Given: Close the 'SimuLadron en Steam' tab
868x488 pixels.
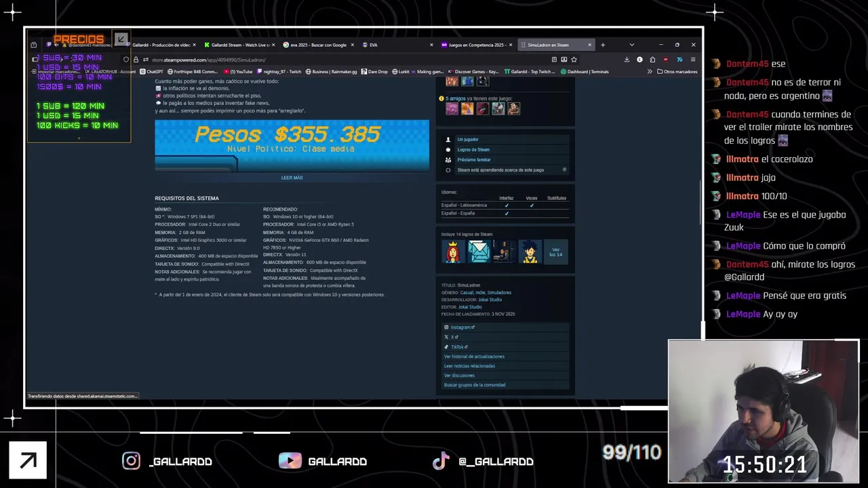Looking at the screenshot, I should coord(589,45).
